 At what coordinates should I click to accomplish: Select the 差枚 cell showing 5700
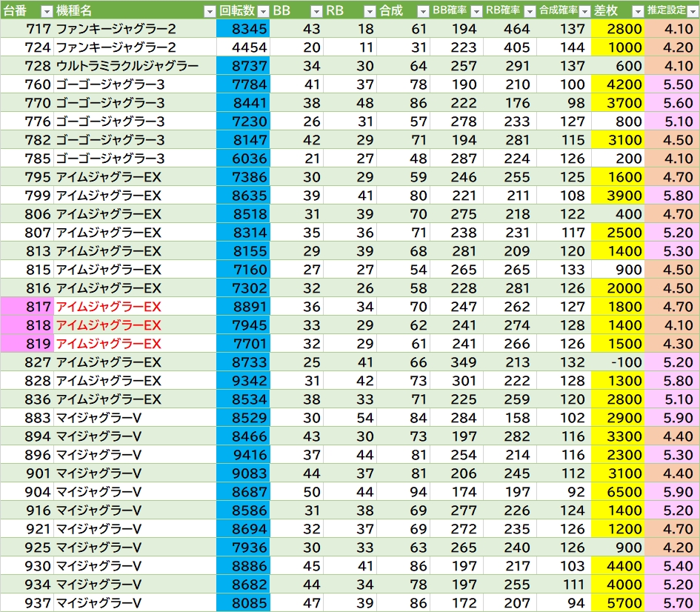pos(618,602)
